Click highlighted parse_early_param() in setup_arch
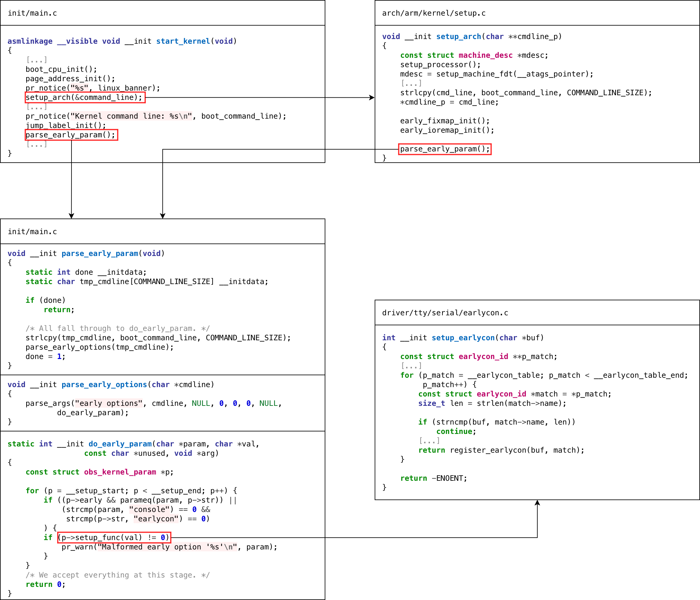Viewport: 700px width, 600px height. (x=445, y=149)
